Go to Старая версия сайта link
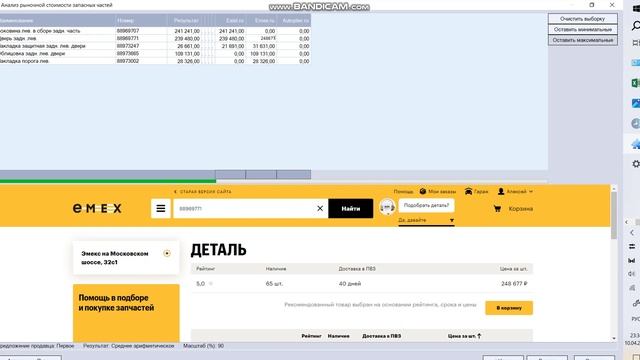The image size is (640, 360). pos(203,191)
